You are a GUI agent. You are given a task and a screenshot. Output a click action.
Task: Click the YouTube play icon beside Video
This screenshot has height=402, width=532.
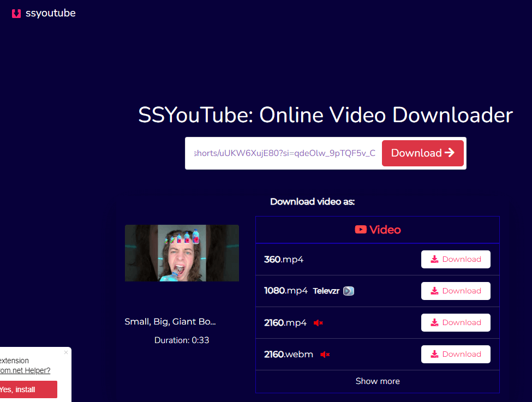[x=361, y=230]
